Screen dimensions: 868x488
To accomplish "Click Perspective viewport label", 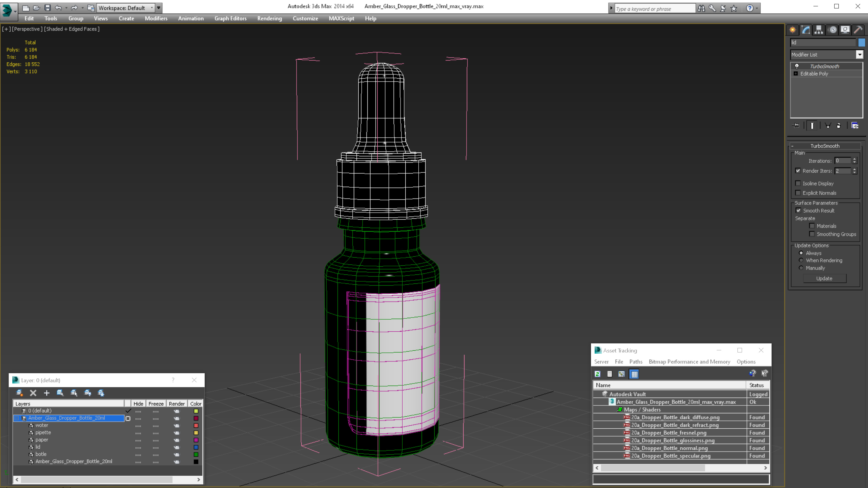I will pyautogui.click(x=27, y=29).
